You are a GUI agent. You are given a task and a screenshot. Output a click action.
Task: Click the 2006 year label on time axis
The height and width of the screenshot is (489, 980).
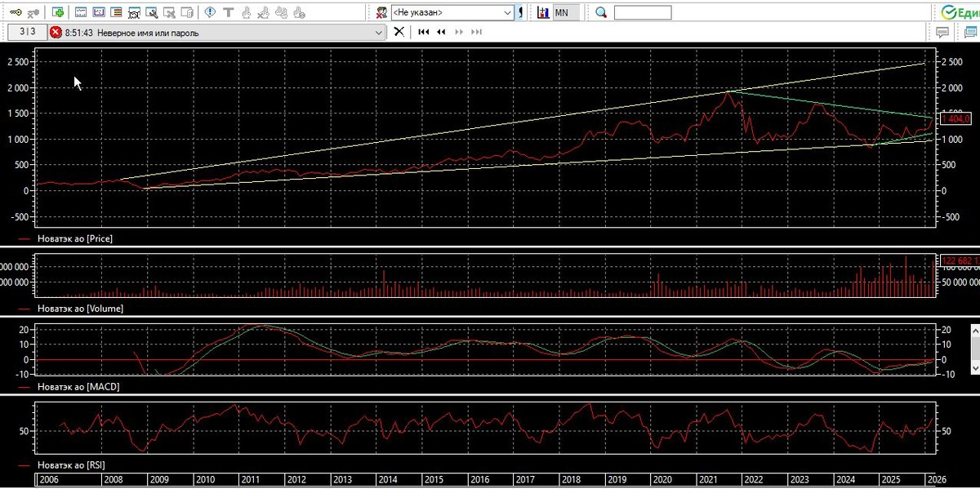[x=50, y=479]
